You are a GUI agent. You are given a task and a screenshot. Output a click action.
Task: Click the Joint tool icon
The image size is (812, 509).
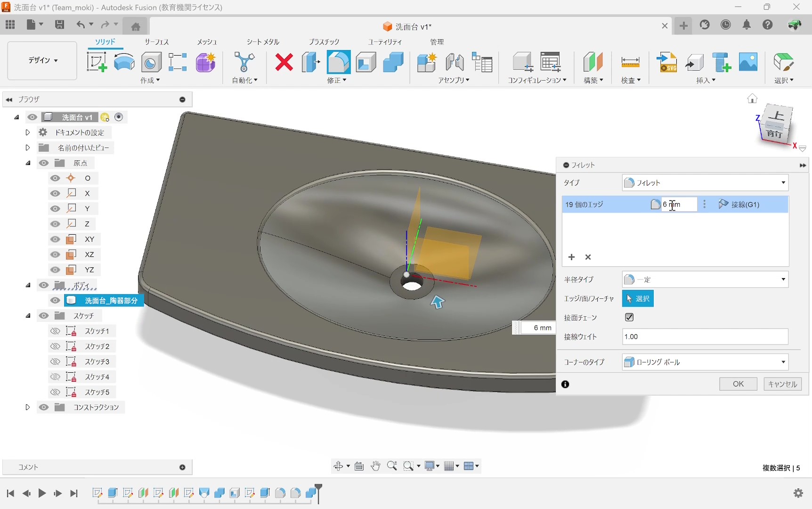pos(455,62)
